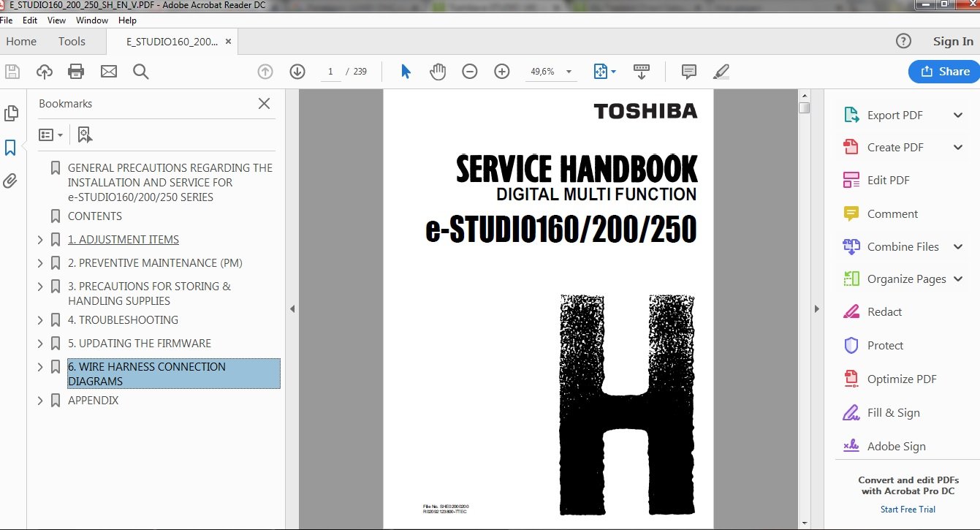Click the Zoom in plus icon
The width and height of the screenshot is (980, 530).
501,72
